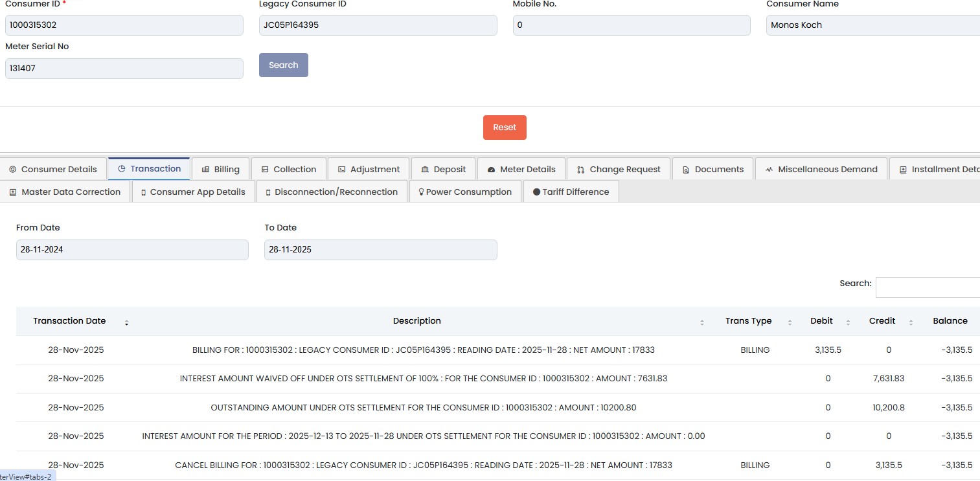View the Meter Details tab

[x=521, y=169]
